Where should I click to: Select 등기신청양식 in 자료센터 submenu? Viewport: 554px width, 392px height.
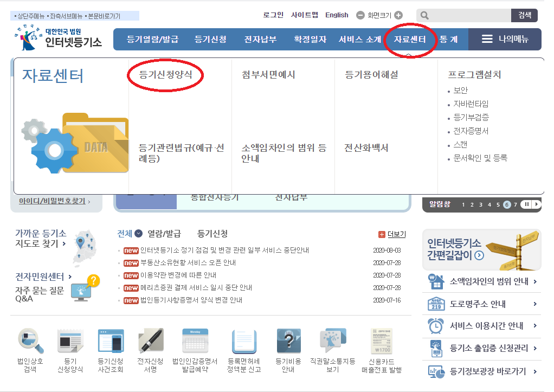166,75
